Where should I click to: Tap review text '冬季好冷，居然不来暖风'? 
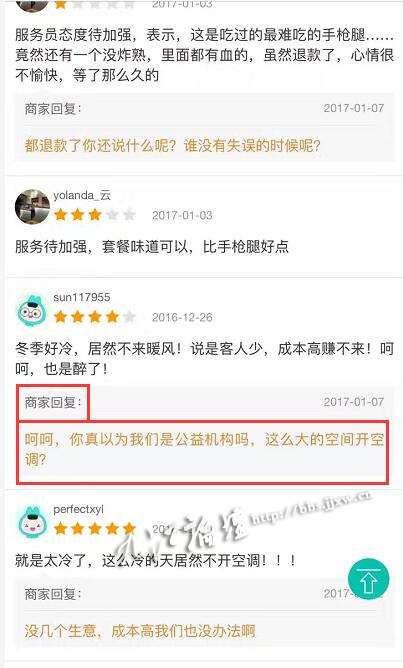click(204, 359)
